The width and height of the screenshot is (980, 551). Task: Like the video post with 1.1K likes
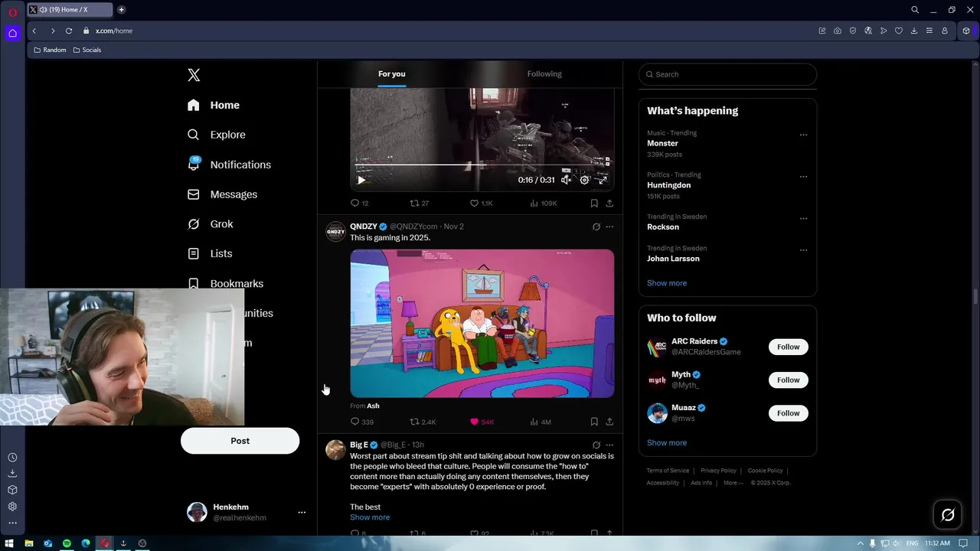[481, 204]
